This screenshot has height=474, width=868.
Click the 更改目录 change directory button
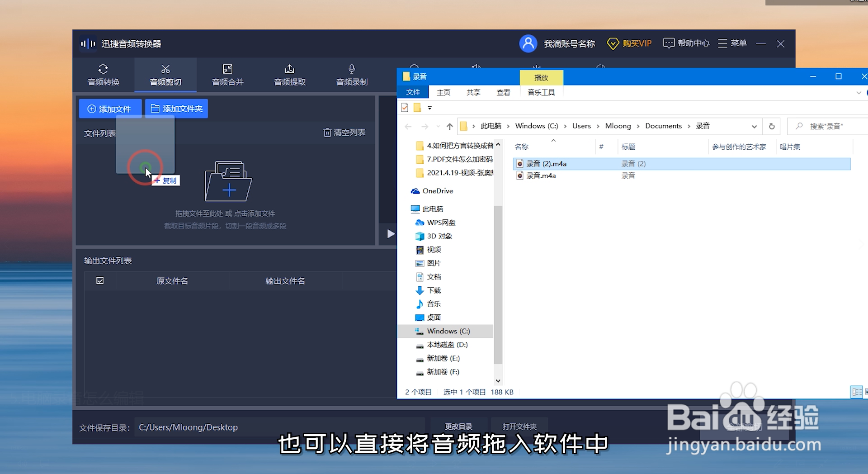point(458,427)
